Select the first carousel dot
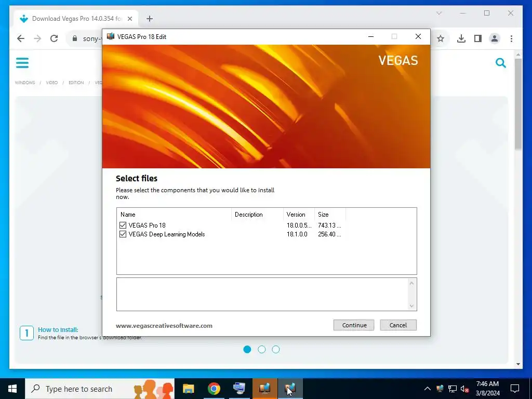 (x=247, y=350)
